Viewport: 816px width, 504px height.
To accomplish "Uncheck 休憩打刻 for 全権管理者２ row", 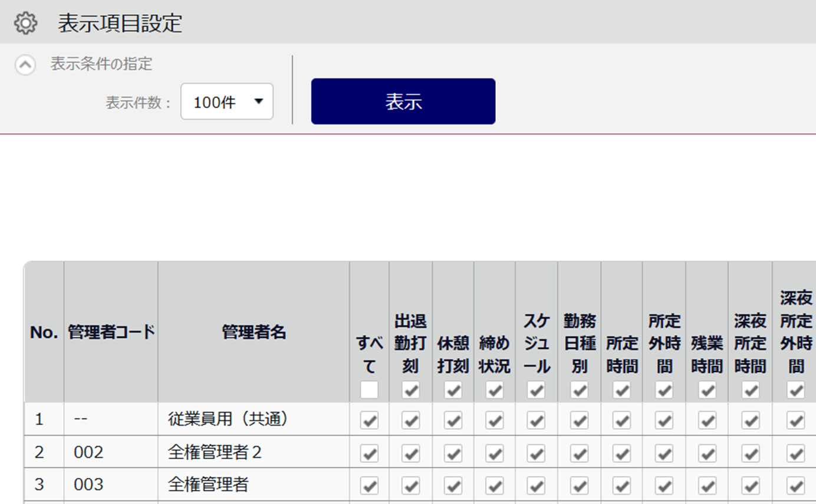I will tap(453, 453).
